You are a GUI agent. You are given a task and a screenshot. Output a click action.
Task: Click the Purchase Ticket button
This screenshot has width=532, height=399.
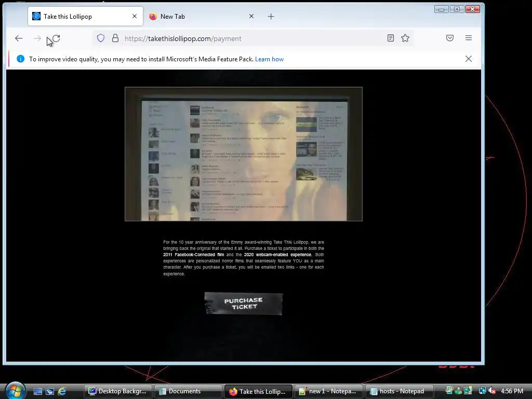coord(244,303)
